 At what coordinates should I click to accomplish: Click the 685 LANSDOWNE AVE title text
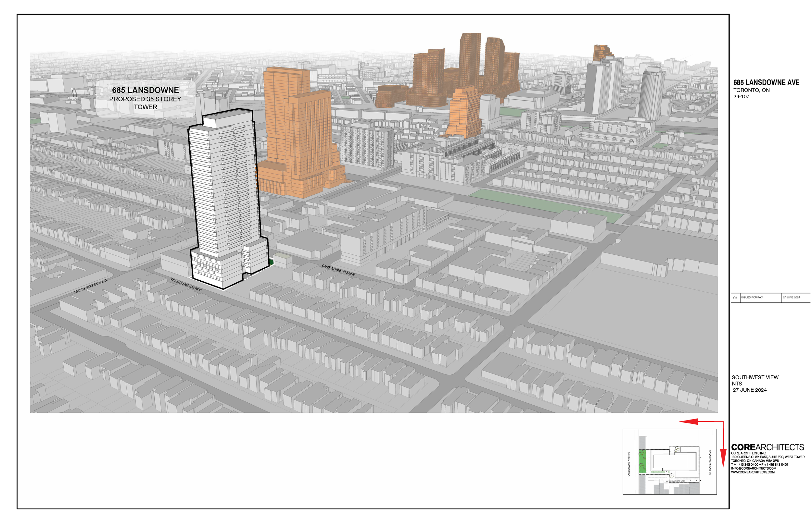[x=766, y=82]
